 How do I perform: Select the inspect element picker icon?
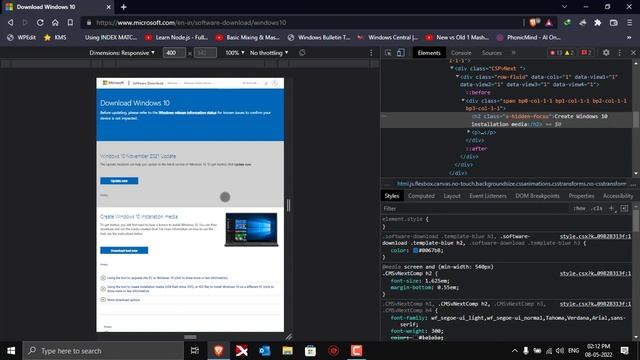(x=388, y=53)
